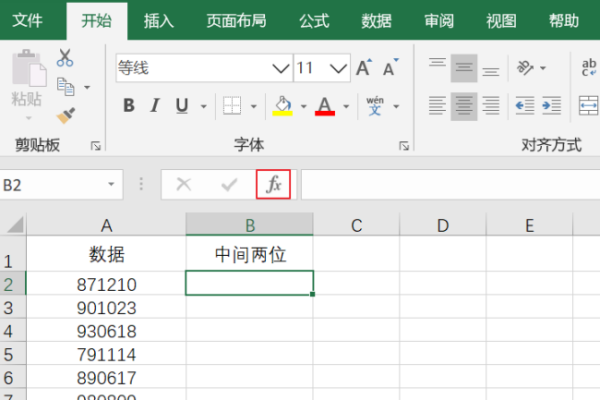Select column B header

coord(249,225)
